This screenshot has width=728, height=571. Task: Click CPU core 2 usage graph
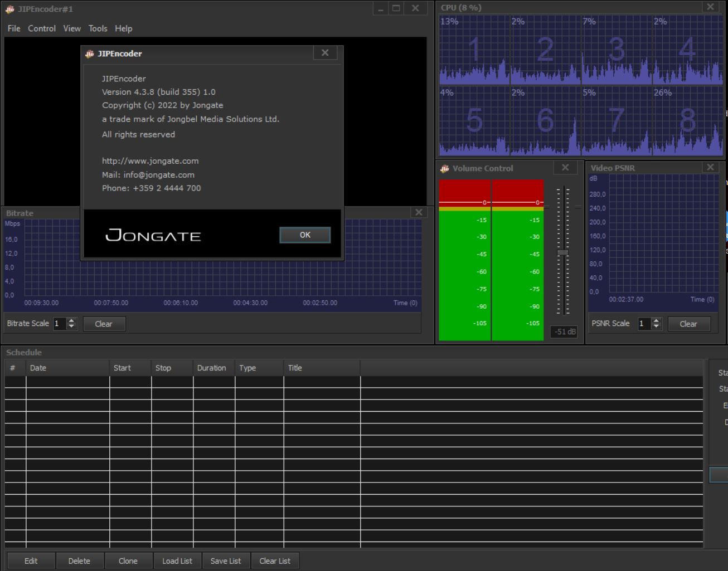[x=546, y=50]
